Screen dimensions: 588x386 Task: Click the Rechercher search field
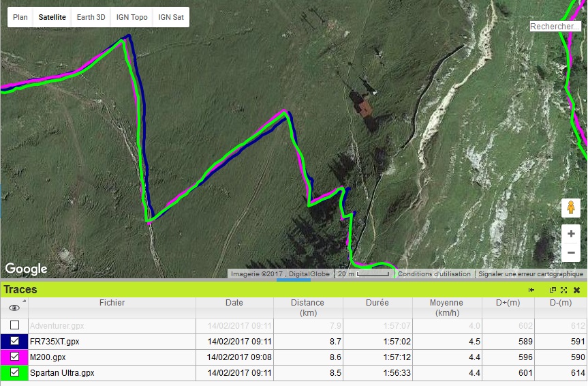[555, 27]
